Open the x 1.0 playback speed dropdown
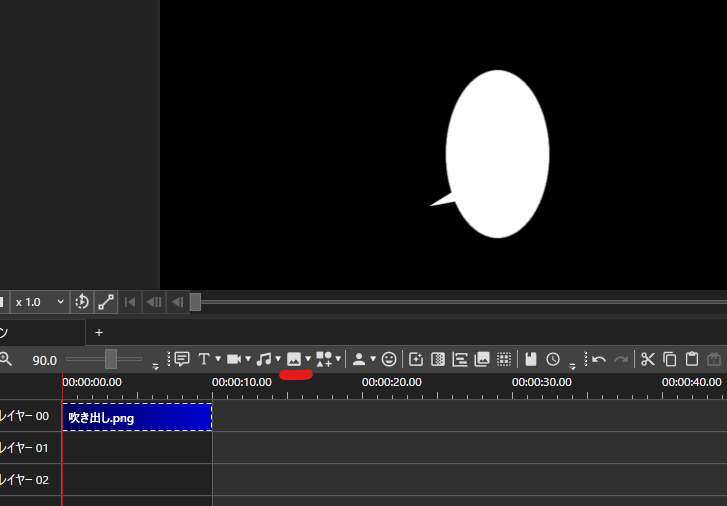The image size is (727, 506). (x=40, y=301)
